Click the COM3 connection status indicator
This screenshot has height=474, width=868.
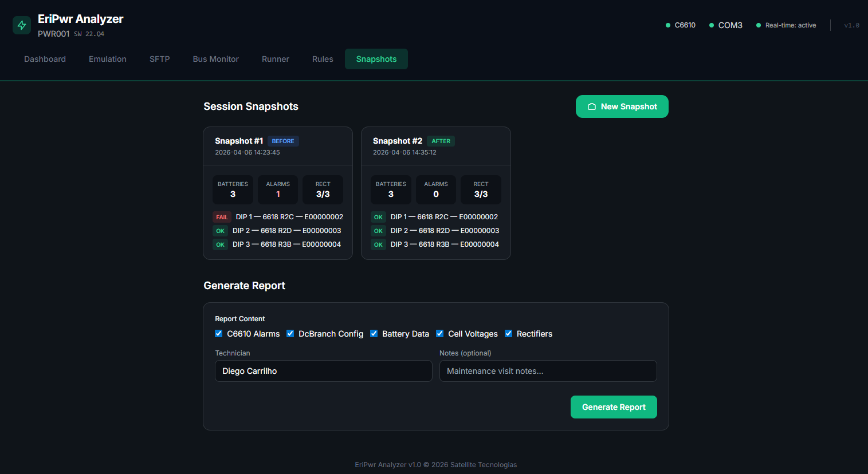(x=712, y=25)
